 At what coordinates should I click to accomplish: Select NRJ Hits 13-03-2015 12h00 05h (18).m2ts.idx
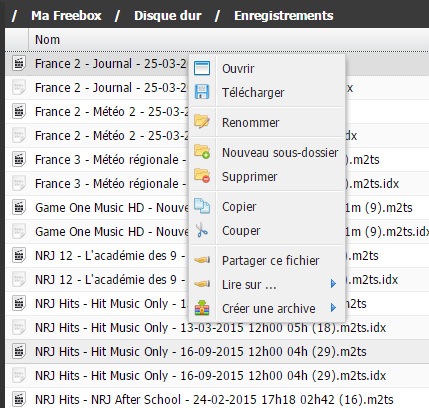[x=210, y=327]
